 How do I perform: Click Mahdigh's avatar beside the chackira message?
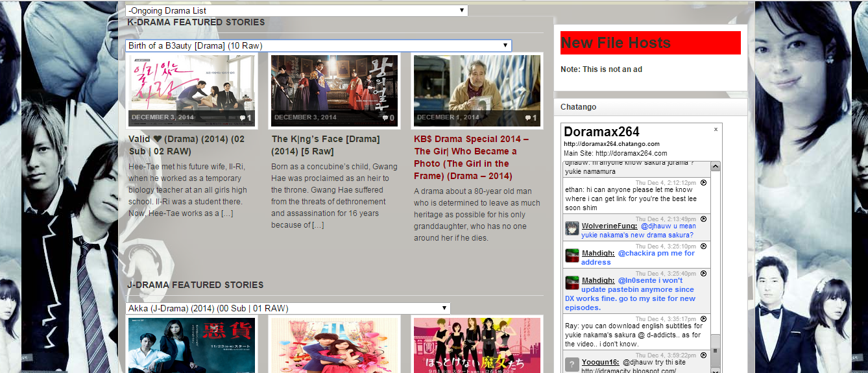pos(572,255)
